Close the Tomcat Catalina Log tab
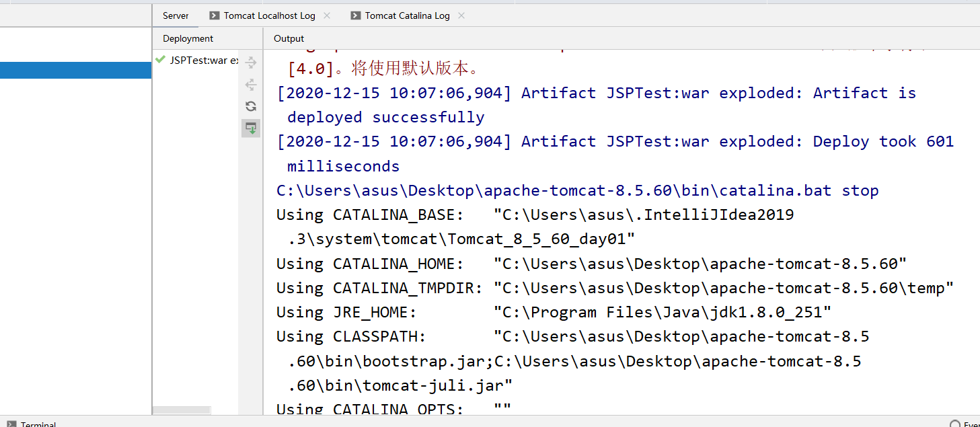980x427 pixels. [x=461, y=15]
